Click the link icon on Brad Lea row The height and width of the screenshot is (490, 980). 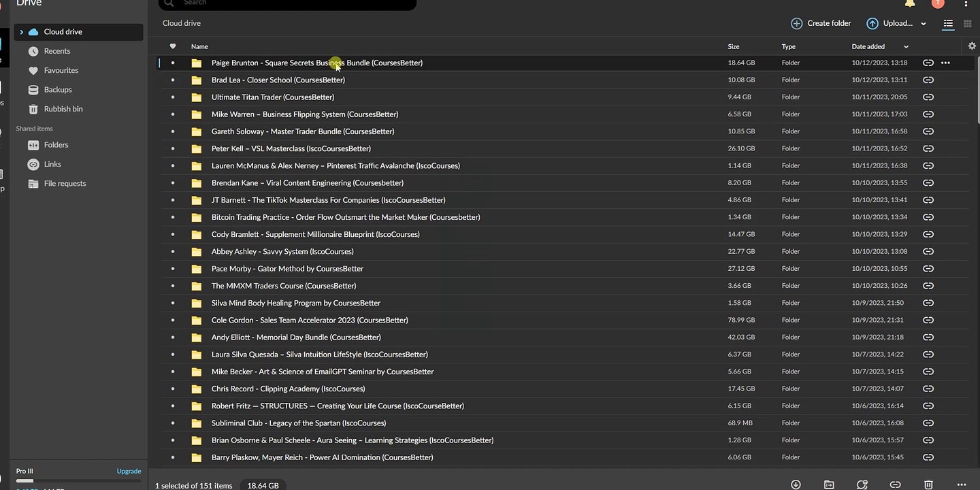coord(928,80)
